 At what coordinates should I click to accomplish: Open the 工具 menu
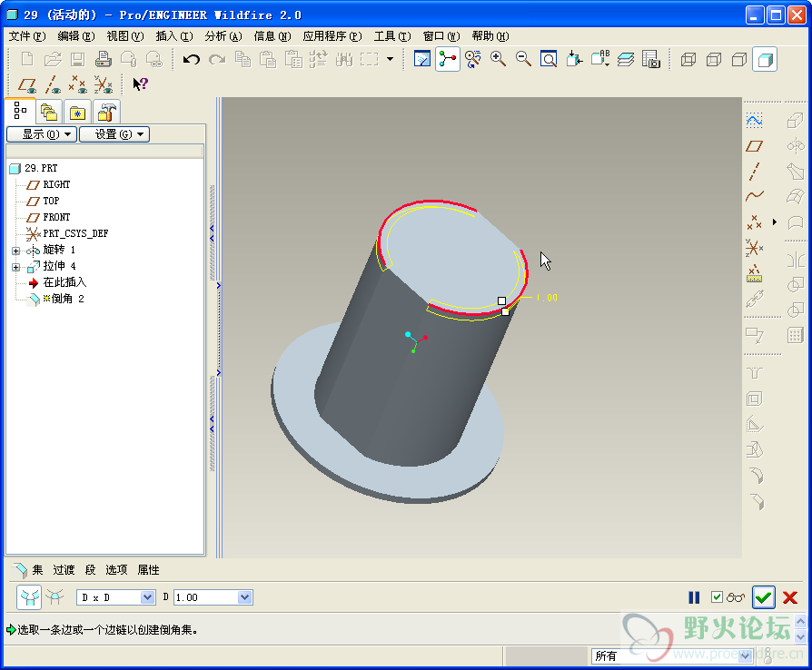click(x=392, y=36)
